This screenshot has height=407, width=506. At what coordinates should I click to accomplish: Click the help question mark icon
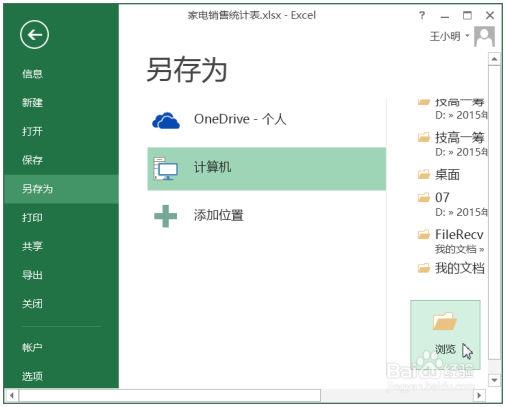tap(422, 15)
